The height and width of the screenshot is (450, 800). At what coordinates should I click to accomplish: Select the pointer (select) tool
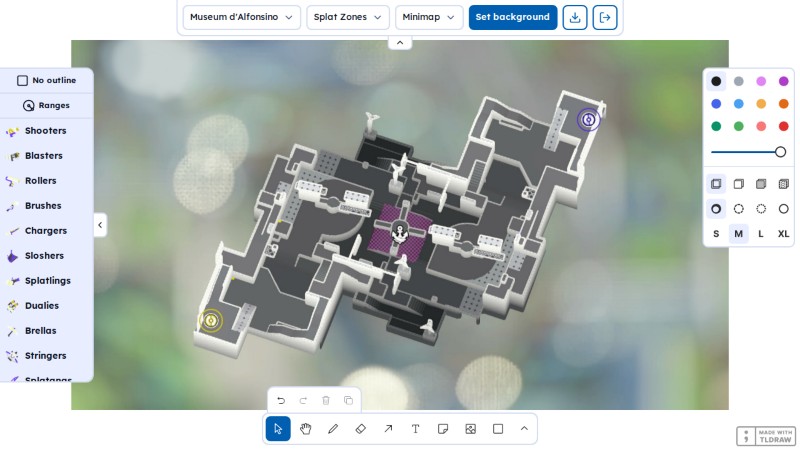point(278,429)
